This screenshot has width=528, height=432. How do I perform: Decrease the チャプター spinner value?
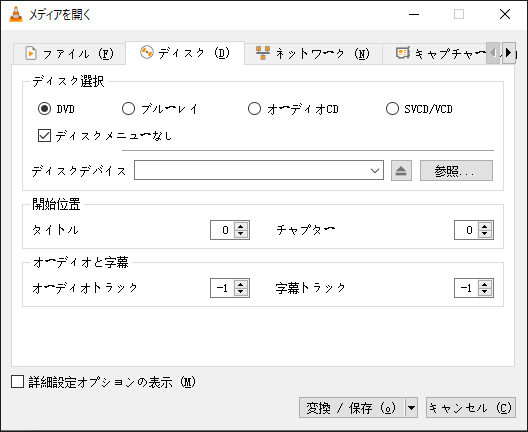[485, 233]
